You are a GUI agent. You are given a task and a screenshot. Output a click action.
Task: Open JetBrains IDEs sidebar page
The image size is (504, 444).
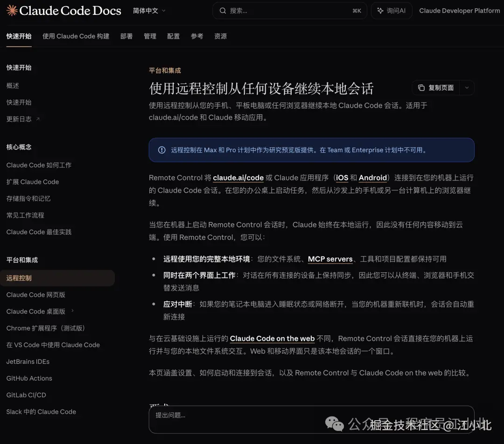point(28,361)
